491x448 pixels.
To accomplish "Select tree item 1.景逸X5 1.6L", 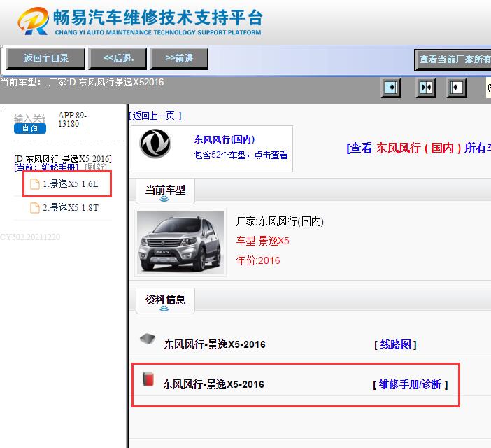I will (70, 184).
